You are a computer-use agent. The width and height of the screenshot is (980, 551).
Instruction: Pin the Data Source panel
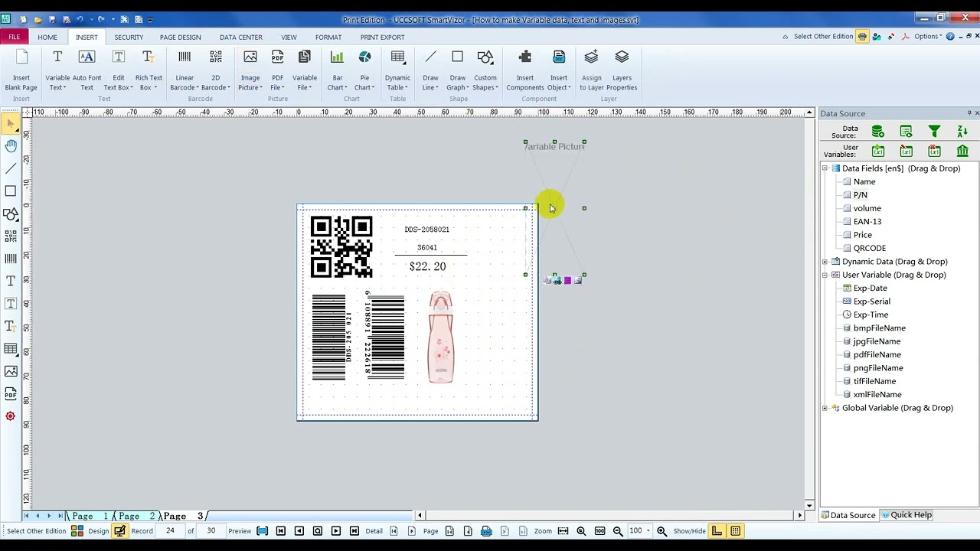[x=969, y=113]
